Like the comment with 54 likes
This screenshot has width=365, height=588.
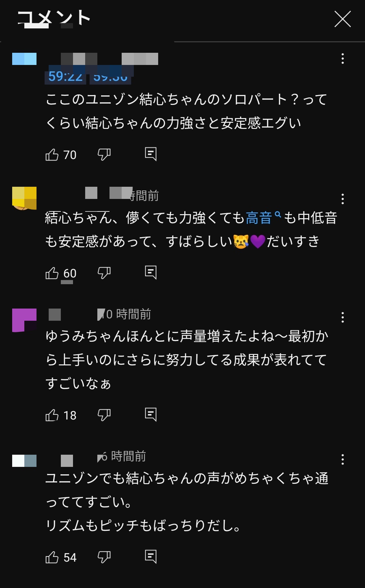[x=52, y=557]
